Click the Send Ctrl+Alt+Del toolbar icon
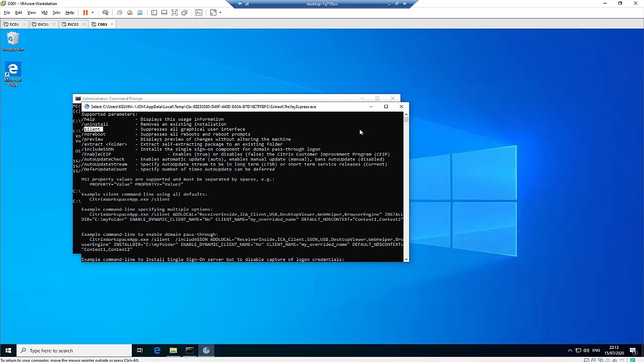The image size is (644, 362). point(105,13)
